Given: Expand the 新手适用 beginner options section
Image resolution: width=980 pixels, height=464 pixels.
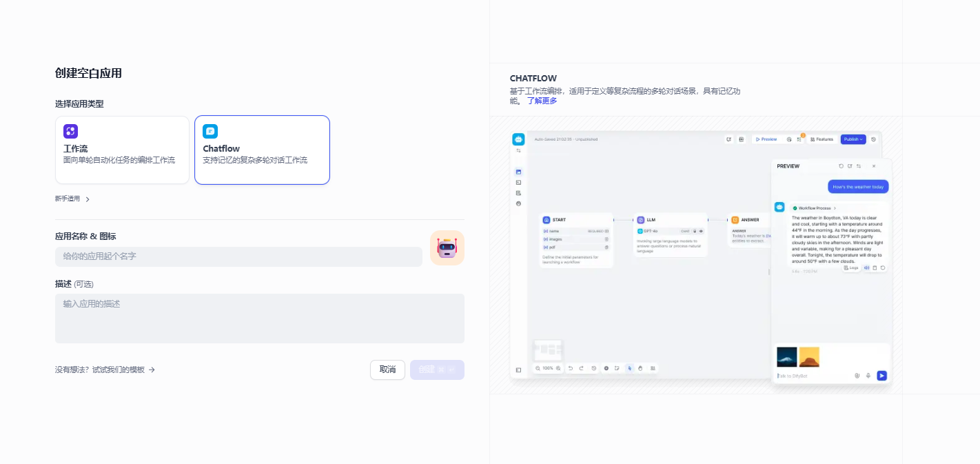Looking at the screenshot, I should (72, 199).
